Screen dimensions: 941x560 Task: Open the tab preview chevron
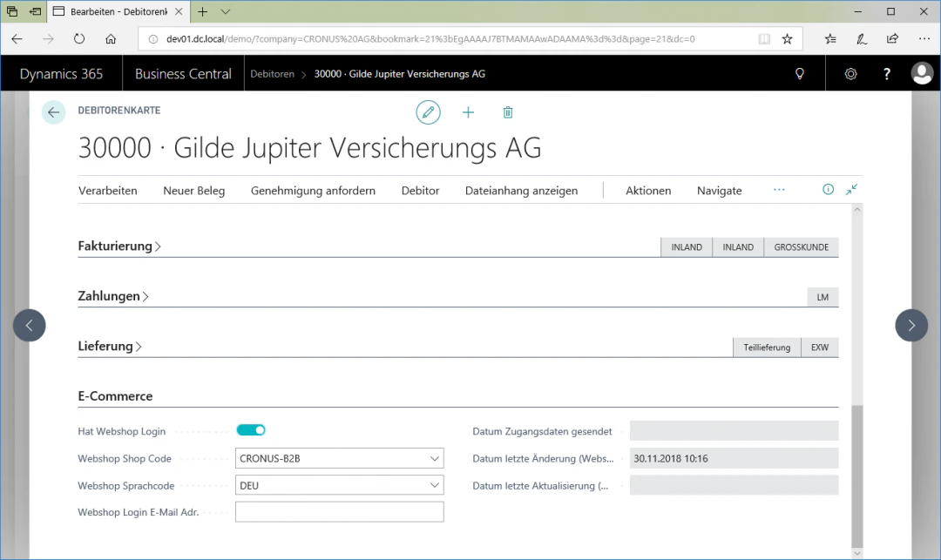[x=225, y=11]
